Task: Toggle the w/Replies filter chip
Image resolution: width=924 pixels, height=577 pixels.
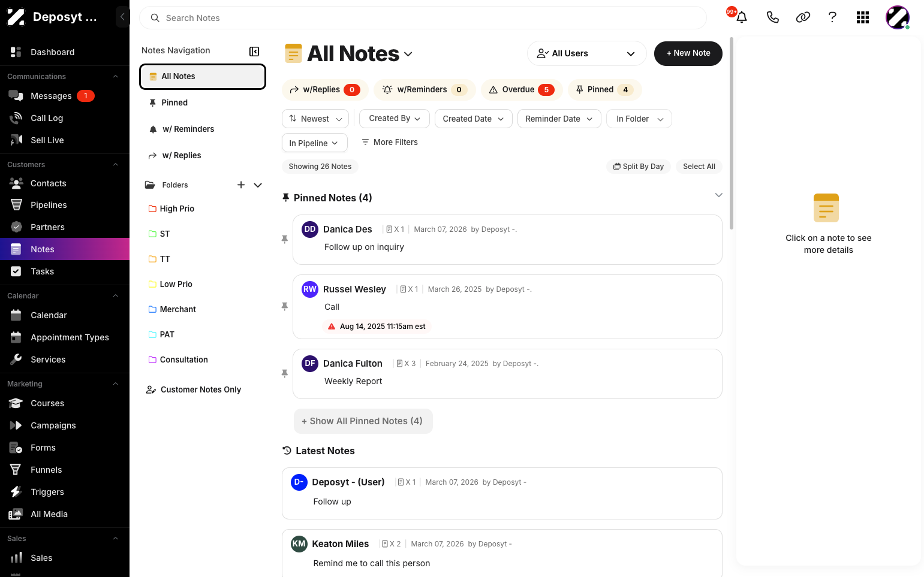Action: coord(325,90)
